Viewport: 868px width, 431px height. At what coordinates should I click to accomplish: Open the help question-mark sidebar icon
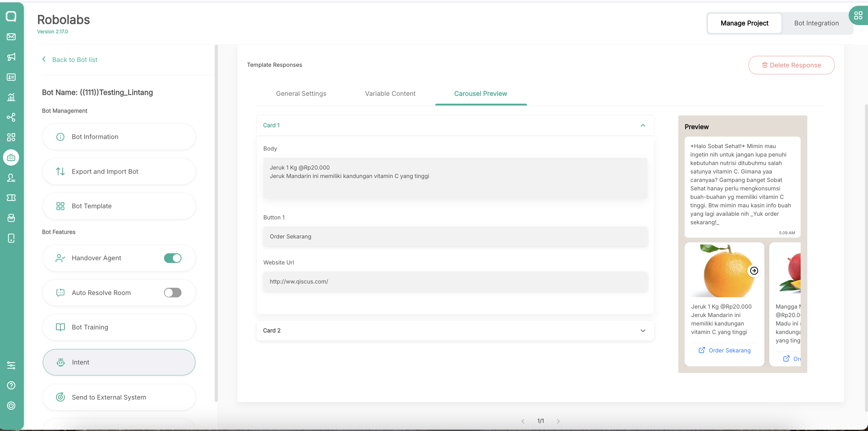pyautogui.click(x=11, y=385)
